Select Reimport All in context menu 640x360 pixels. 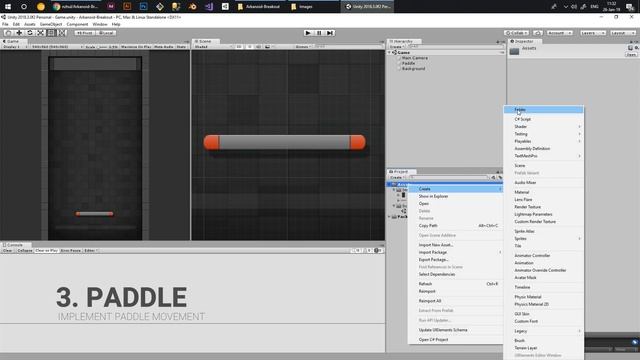(x=456, y=301)
